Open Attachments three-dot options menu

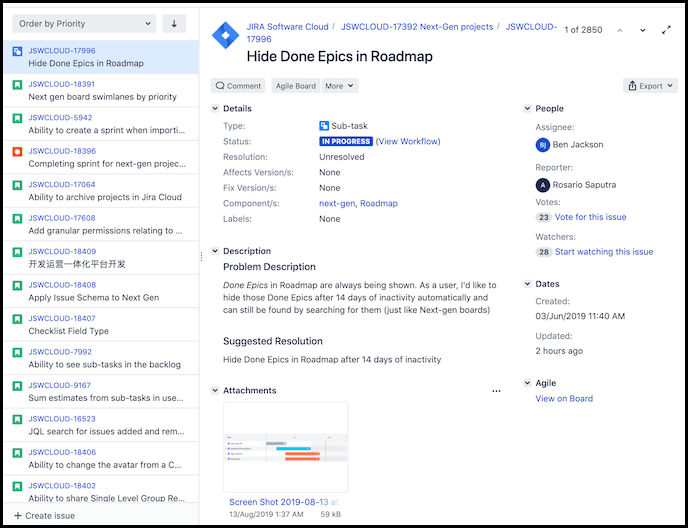coord(496,391)
